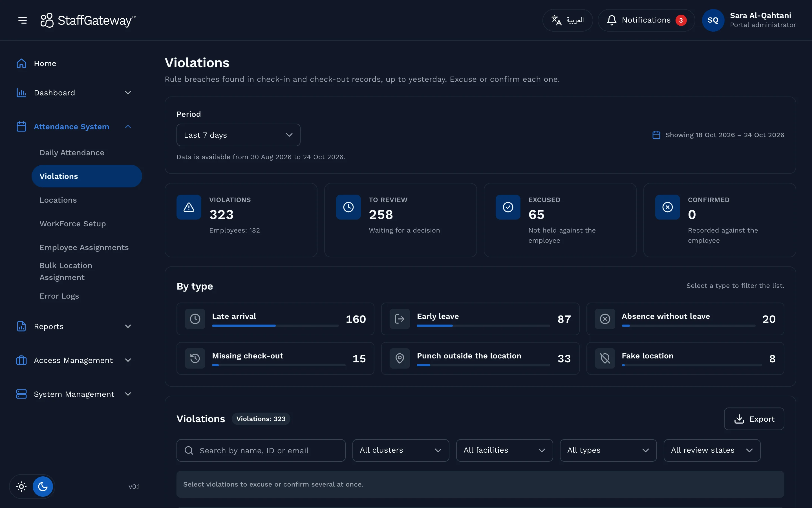Viewport: 812px width, 508px height.
Task: Click the search by name field
Action: (261, 450)
